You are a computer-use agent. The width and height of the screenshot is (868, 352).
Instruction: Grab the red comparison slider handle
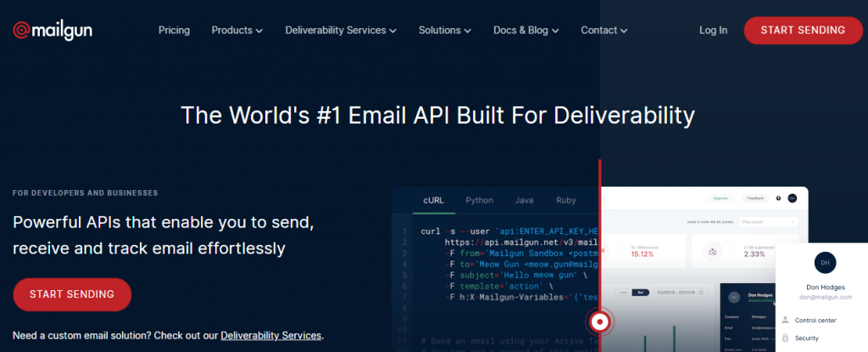[x=599, y=321]
